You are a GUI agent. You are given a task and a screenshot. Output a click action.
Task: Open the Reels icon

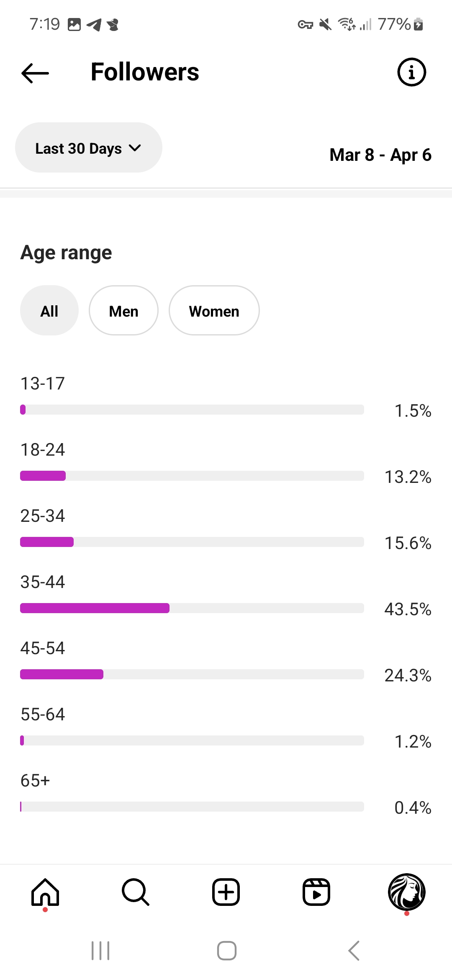click(x=316, y=892)
